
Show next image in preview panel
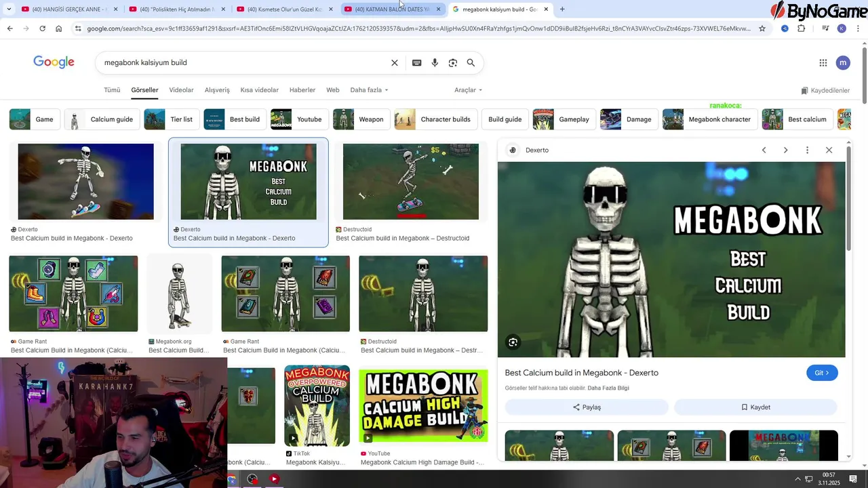(785, 150)
